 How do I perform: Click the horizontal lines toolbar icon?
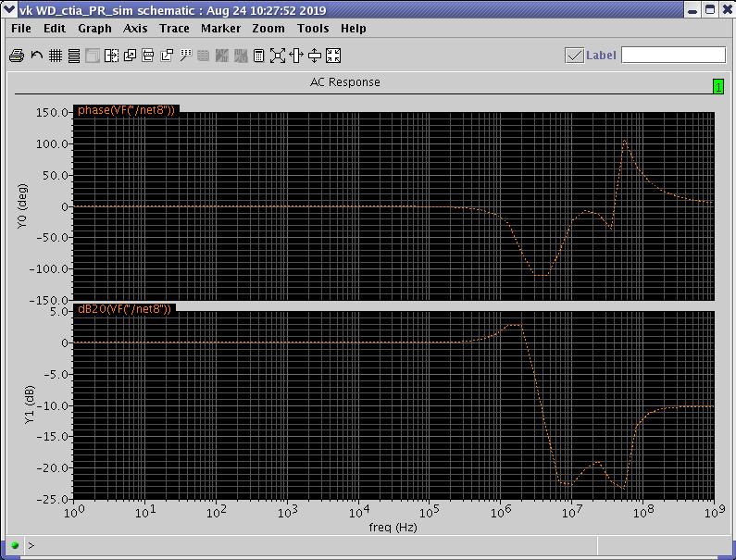(x=74, y=56)
